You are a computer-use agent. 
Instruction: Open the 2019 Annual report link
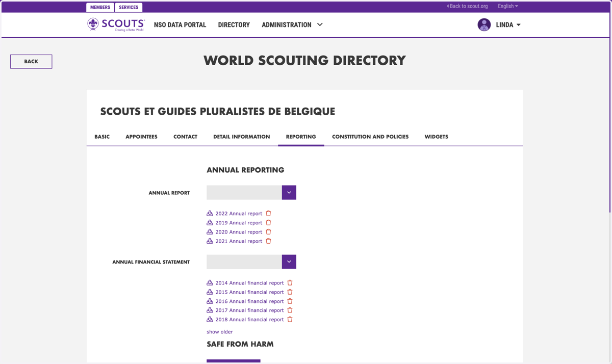(x=239, y=223)
